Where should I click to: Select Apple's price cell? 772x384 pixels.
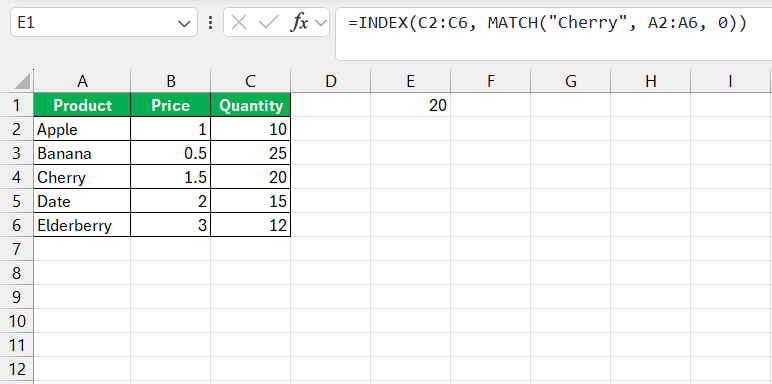click(x=170, y=129)
